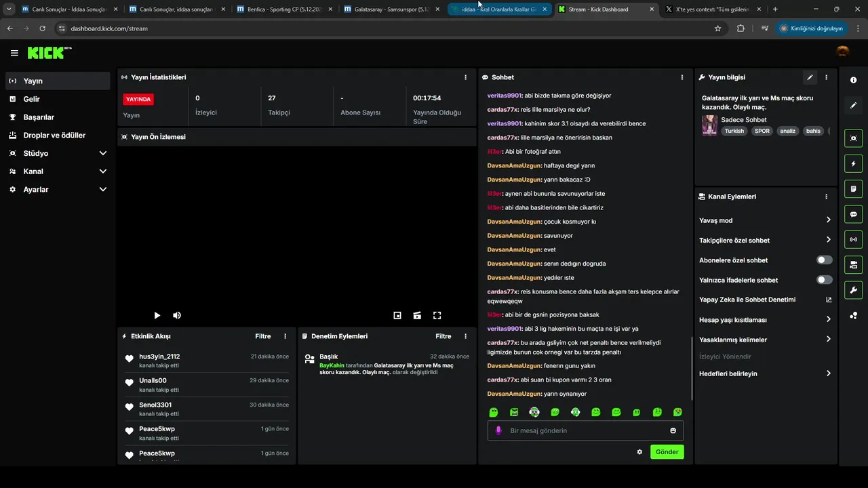Viewport: 868px width, 488px height.
Task: Click the three-circles icon at sidebar bottom
Action: [853, 315]
